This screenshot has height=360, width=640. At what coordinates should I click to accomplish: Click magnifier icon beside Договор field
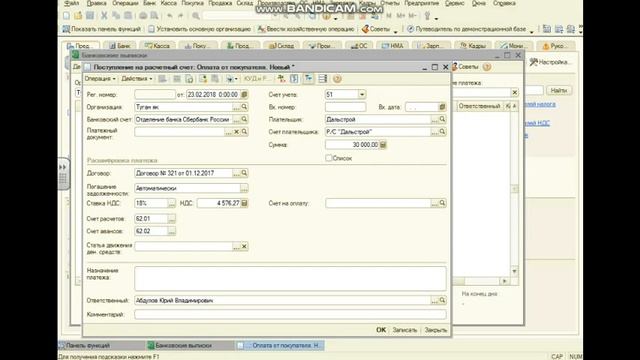pos(244,173)
